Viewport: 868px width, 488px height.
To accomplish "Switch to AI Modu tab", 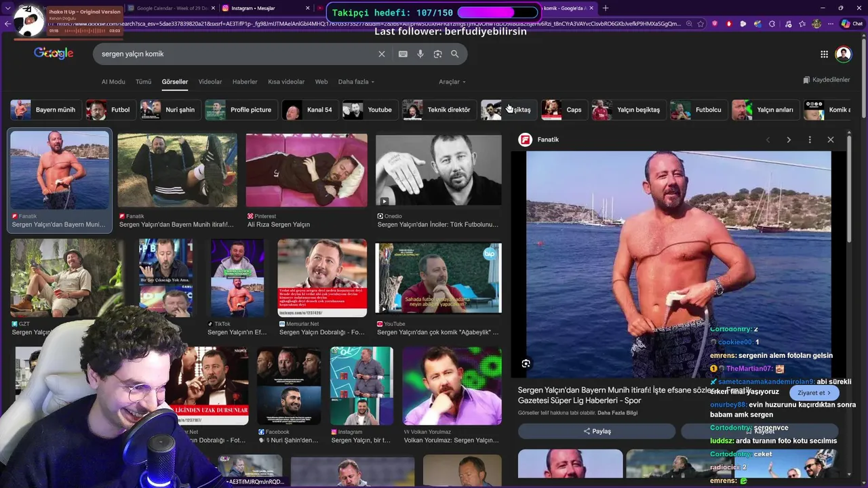I will [113, 82].
